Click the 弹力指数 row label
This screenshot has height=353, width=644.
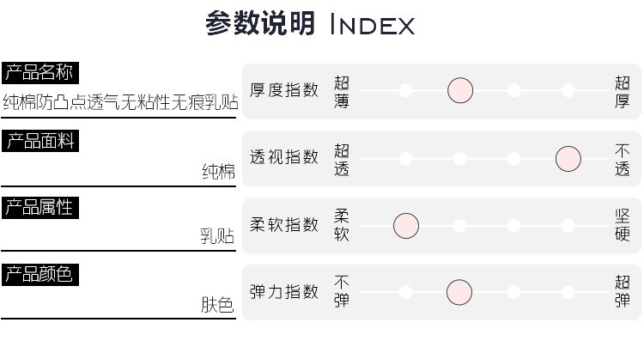tap(284, 292)
